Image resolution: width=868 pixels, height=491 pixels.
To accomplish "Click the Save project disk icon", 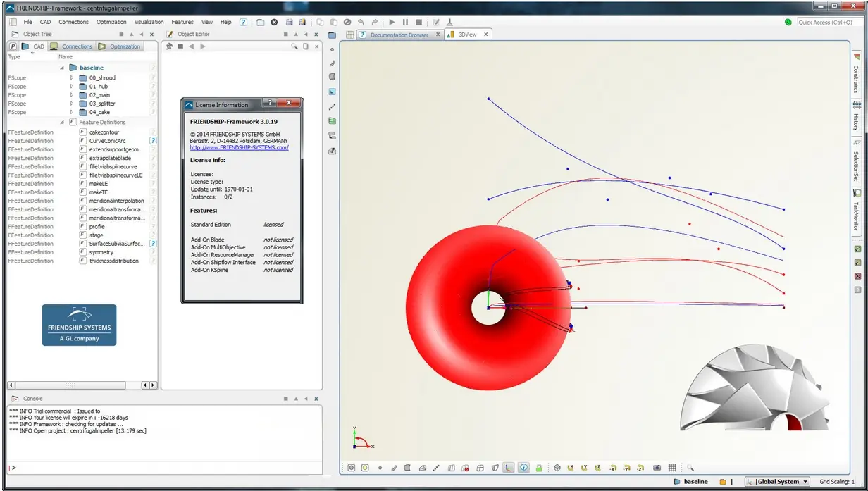I will (x=289, y=22).
